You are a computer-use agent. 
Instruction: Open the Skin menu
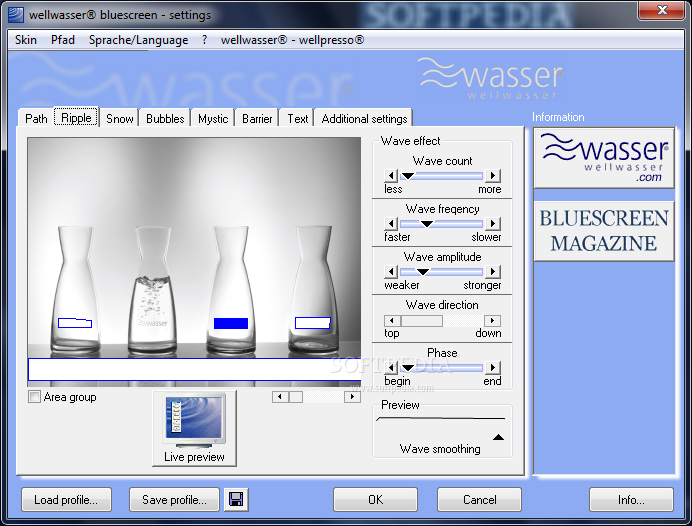point(26,40)
